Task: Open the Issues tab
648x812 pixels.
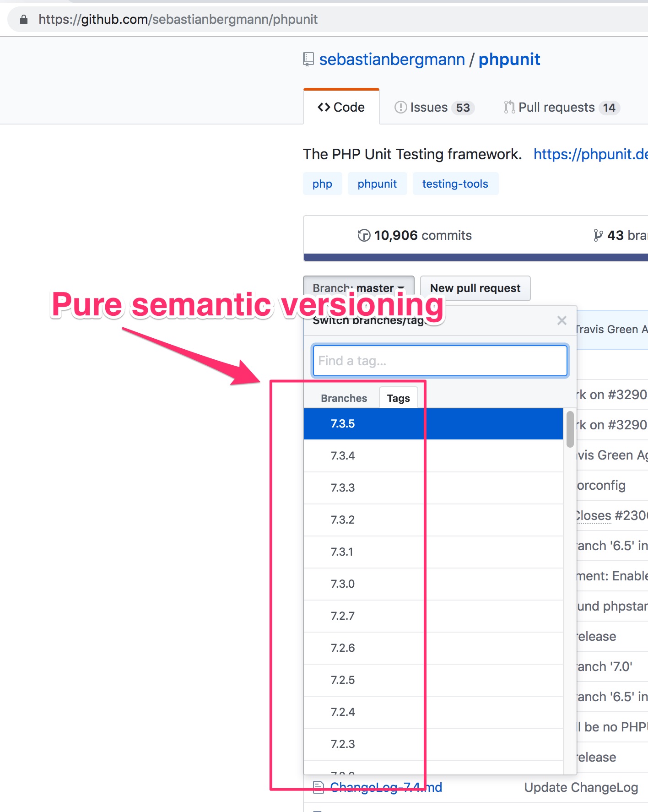Action: click(x=434, y=108)
